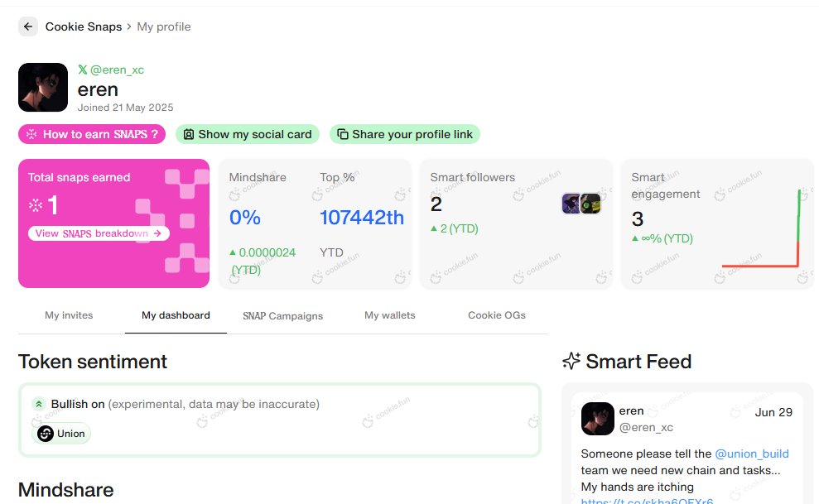Click the Joined 21 May 2025 text

tap(125, 108)
